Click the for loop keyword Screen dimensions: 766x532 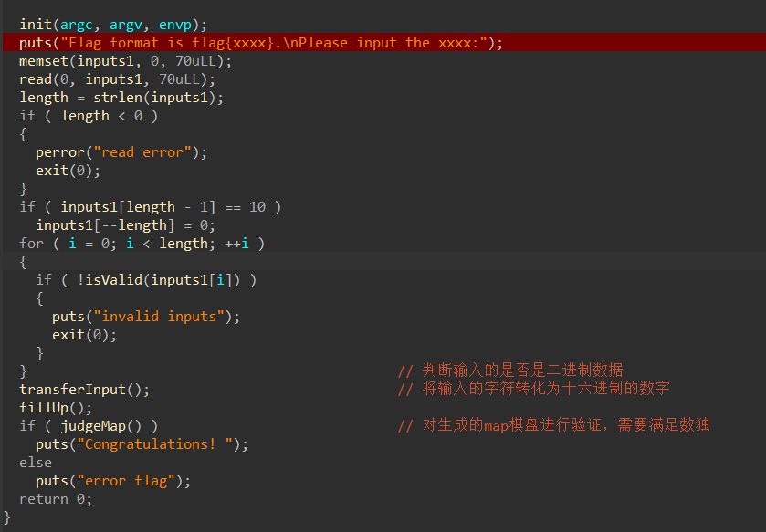tap(31, 244)
